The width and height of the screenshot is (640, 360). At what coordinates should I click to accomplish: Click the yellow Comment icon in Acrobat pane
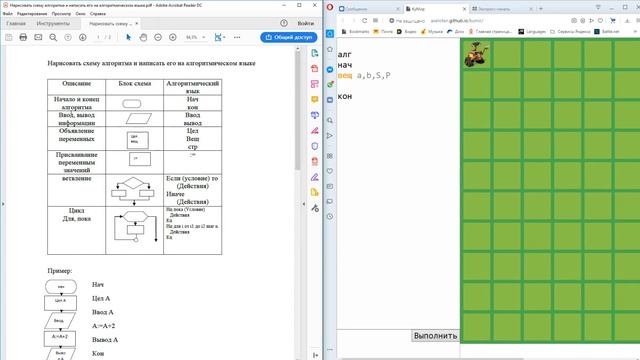(x=315, y=100)
